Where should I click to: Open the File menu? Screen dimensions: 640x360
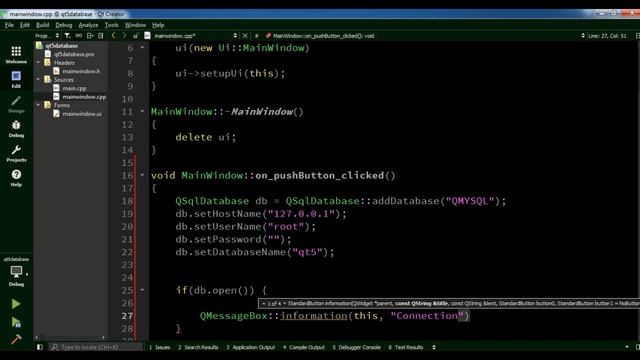pyautogui.click(x=9, y=25)
